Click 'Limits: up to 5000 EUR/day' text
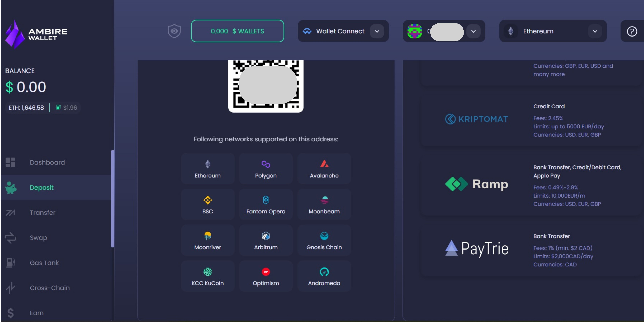 click(x=569, y=127)
